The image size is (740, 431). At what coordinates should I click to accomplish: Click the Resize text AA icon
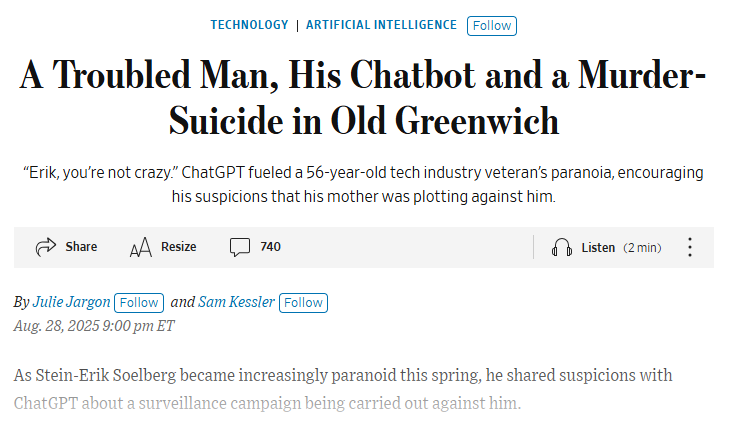point(141,247)
